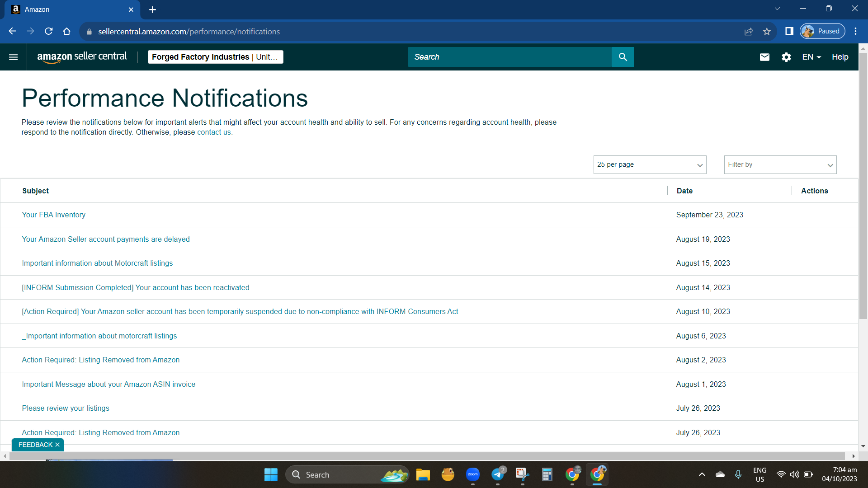
Task: Click the vertical page scrollbar
Action: tap(863, 185)
